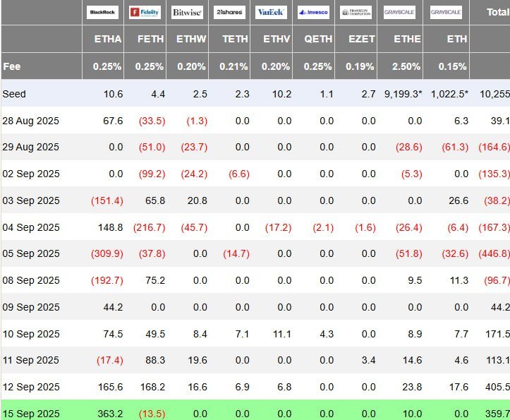Image resolution: width=510 pixels, height=420 pixels.
Task: Click the 0.21% fee cell
Action: (x=233, y=66)
